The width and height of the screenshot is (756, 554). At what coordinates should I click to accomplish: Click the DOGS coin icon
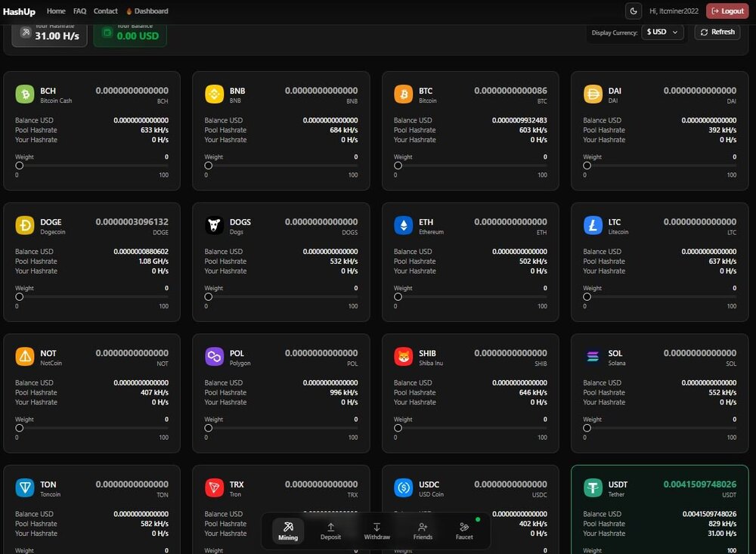pos(214,225)
